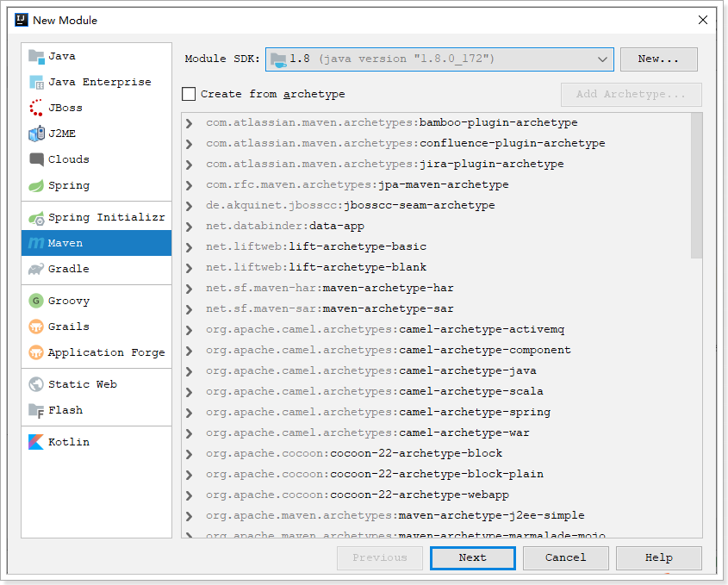Select Gradle label in module list
Screen dimensions: 728x585
69,269
